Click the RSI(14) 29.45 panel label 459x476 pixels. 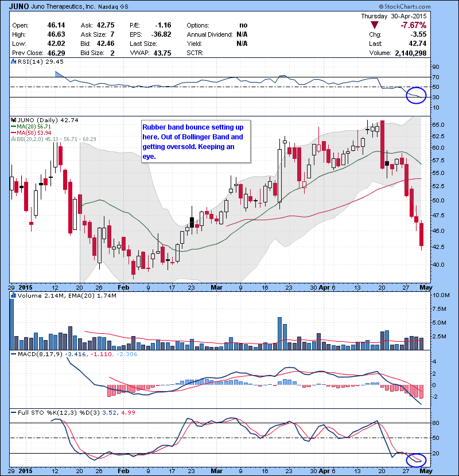pyautogui.click(x=41, y=61)
